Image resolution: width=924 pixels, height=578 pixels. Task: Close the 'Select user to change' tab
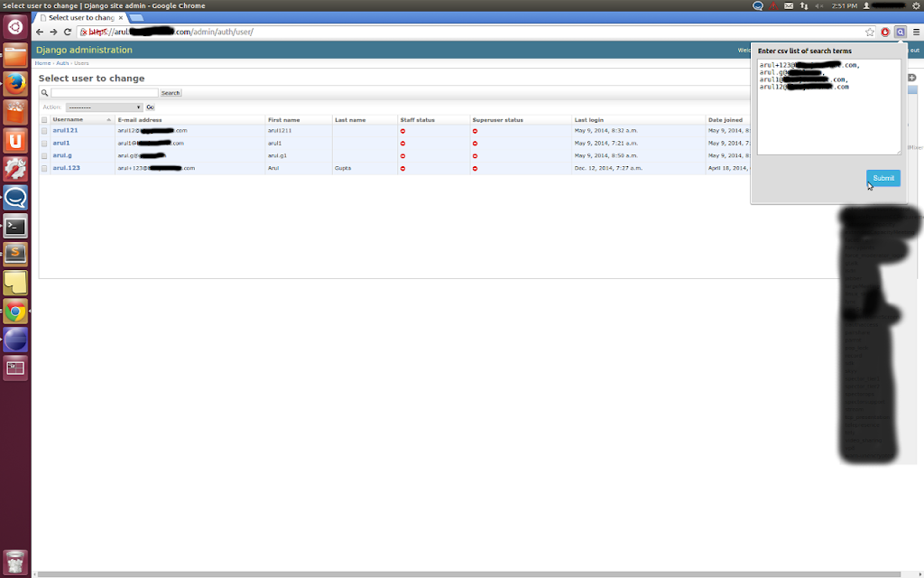tap(121, 18)
